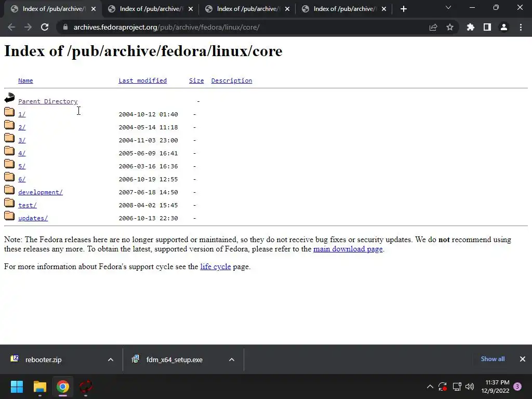Expand options for fdm_x64_setup.exe download
Viewport: 532px width, 399px height.
(x=232, y=360)
